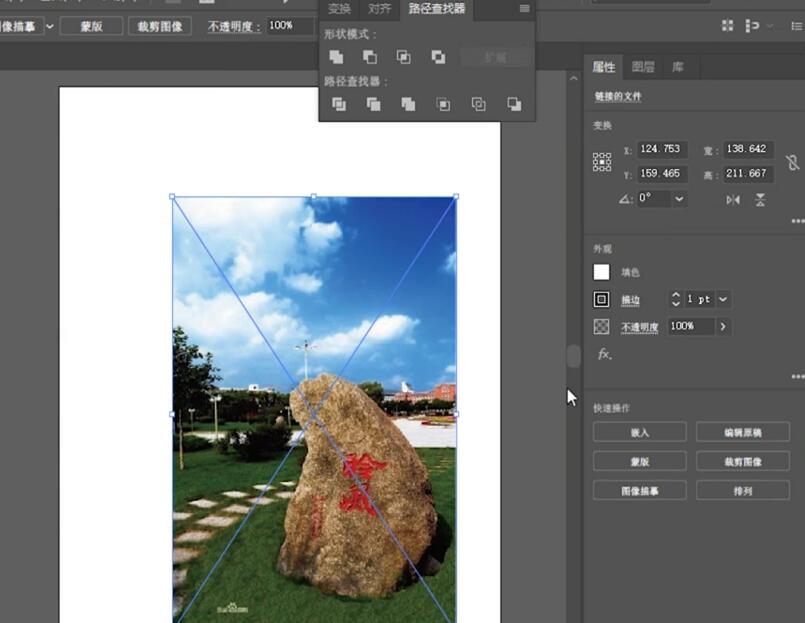
Task: Click the Minus Front shape mode icon
Action: [370, 57]
